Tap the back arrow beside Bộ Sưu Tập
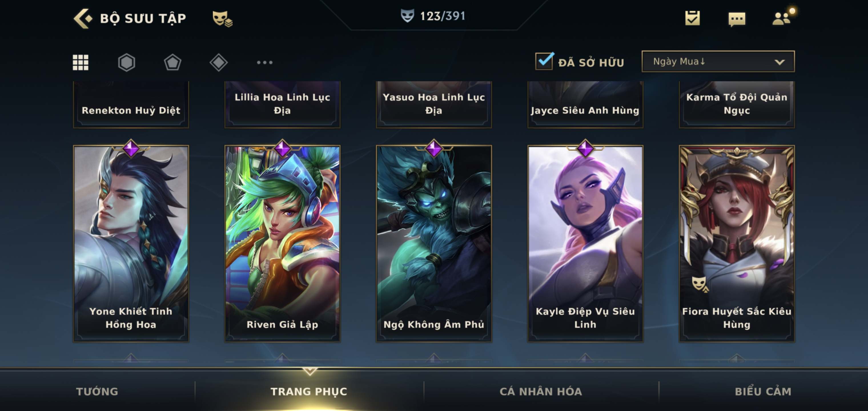Image resolution: width=868 pixels, height=411 pixels. [83, 18]
